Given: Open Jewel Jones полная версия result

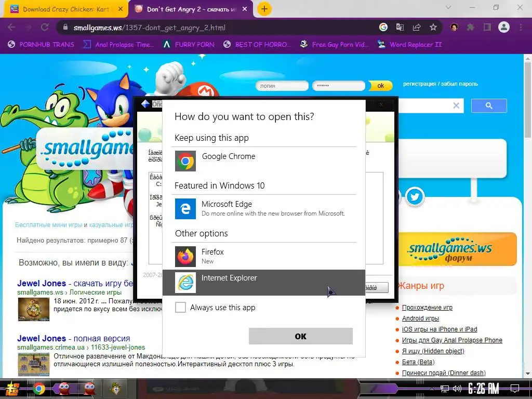Looking at the screenshot, I should pos(74,338).
